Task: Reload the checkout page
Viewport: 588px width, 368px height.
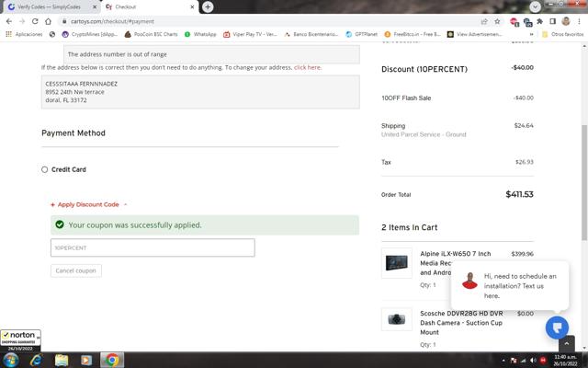Action: click(x=35, y=21)
